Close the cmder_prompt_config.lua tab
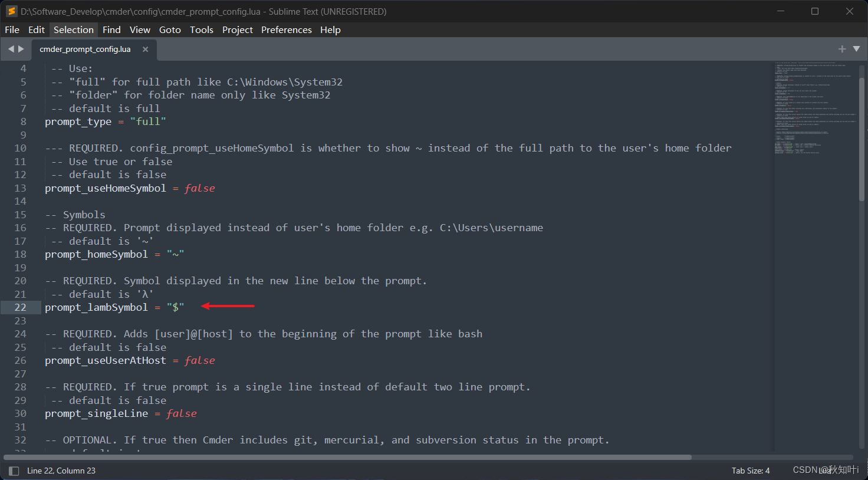 pyautogui.click(x=145, y=50)
